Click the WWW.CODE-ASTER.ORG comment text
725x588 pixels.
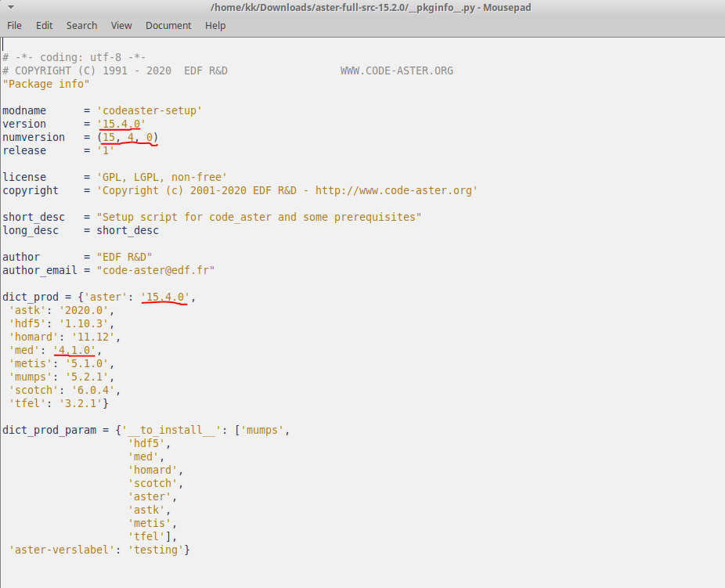click(x=397, y=70)
